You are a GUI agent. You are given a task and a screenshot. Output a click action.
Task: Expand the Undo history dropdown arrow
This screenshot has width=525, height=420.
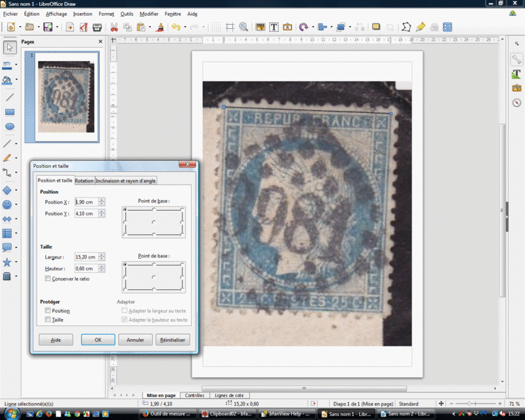185,27
